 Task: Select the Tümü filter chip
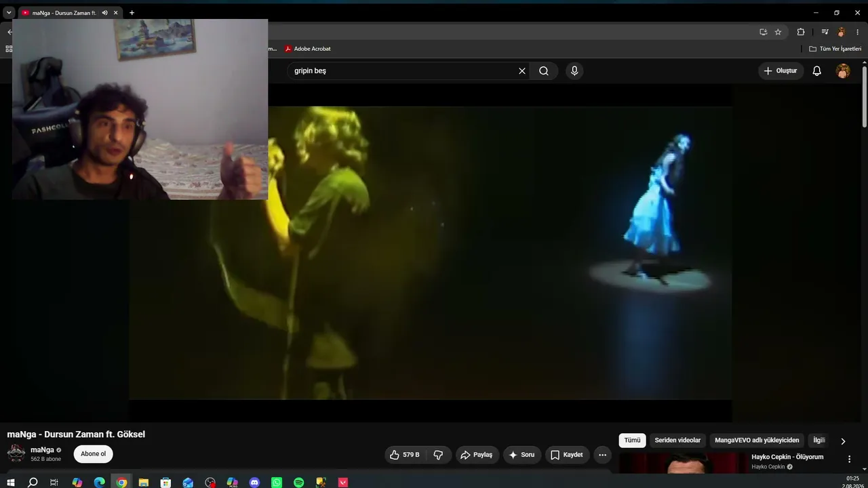[632, 441]
